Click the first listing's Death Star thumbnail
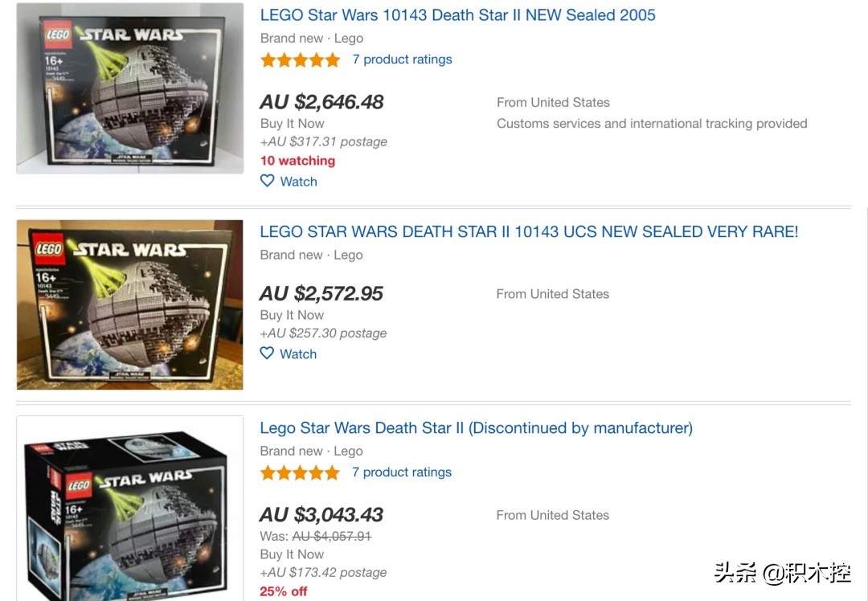Viewport: 868px width, 601px height. coord(130,88)
